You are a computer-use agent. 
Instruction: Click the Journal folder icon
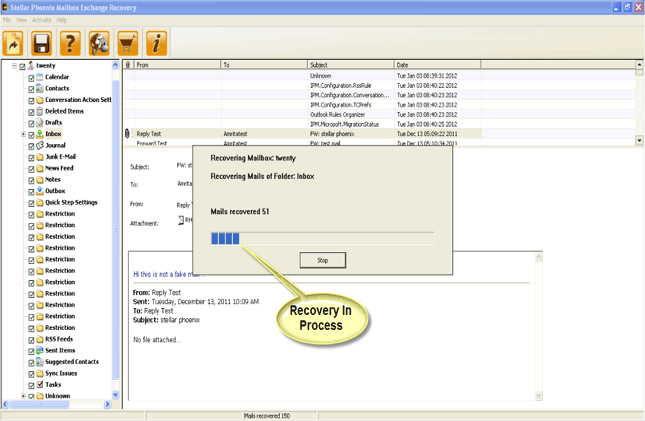click(x=40, y=145)
